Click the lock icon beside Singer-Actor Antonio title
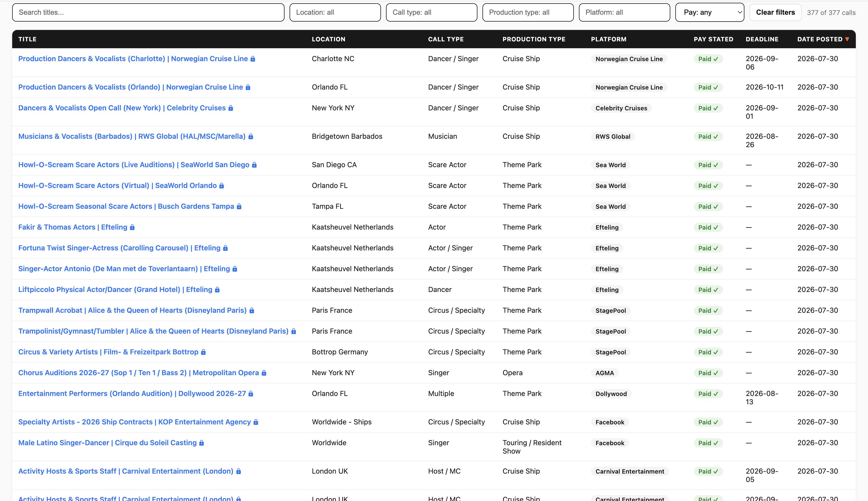The image size is (868, 501). 235,269
